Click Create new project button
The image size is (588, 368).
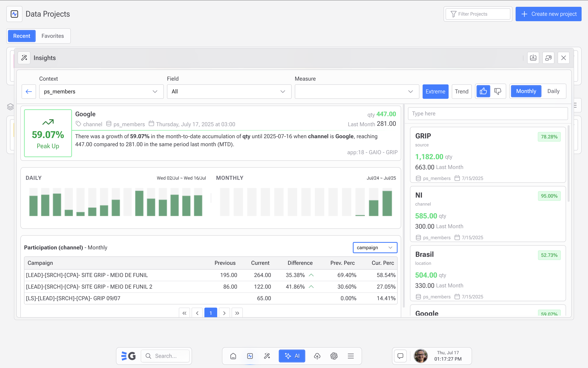click(548, 14)
